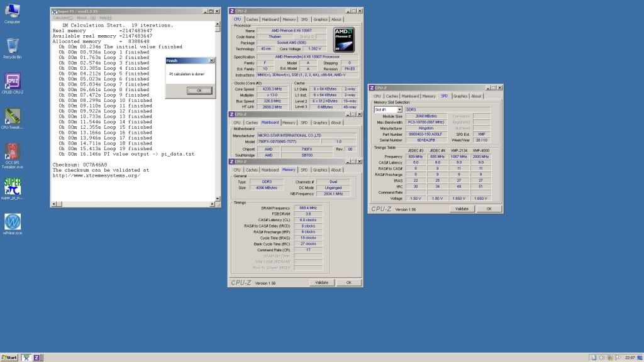Open the super_pi_mod desktop icon
Image resolution: width=644 pixels, height=362 pixels.
pyautogui.click(x=12, y=186)
